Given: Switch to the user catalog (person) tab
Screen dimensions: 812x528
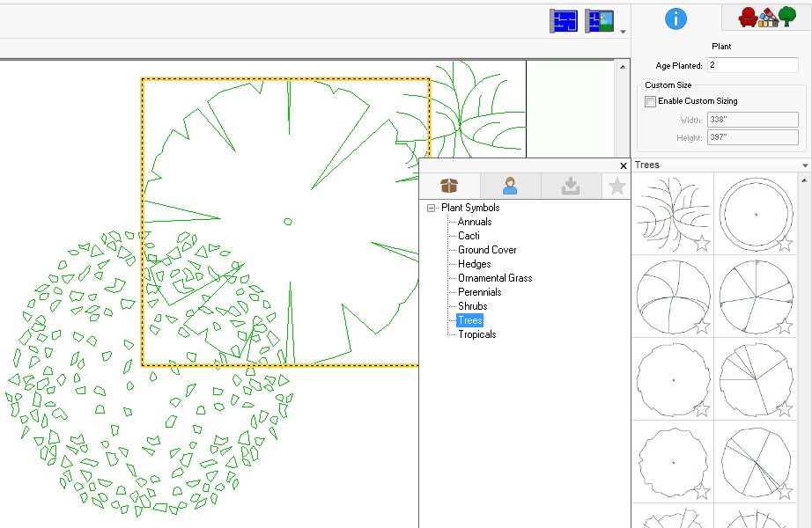Looking at the screenshot, I should (509, 186).
